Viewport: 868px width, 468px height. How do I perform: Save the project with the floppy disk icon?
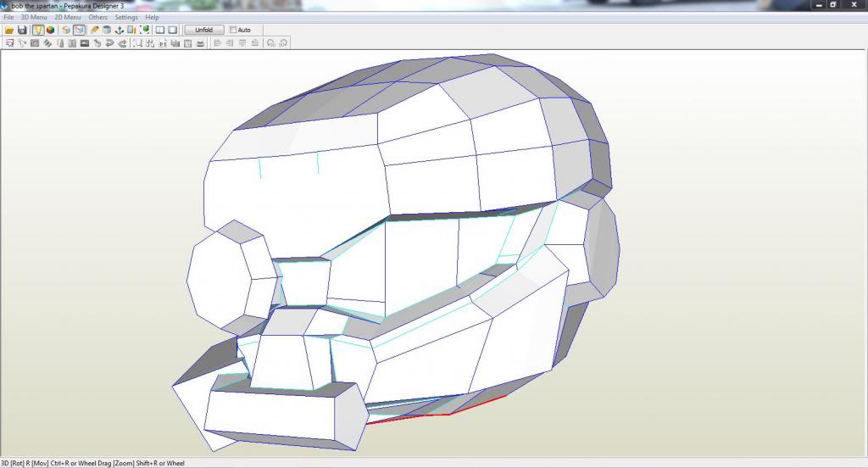[22, 30]
